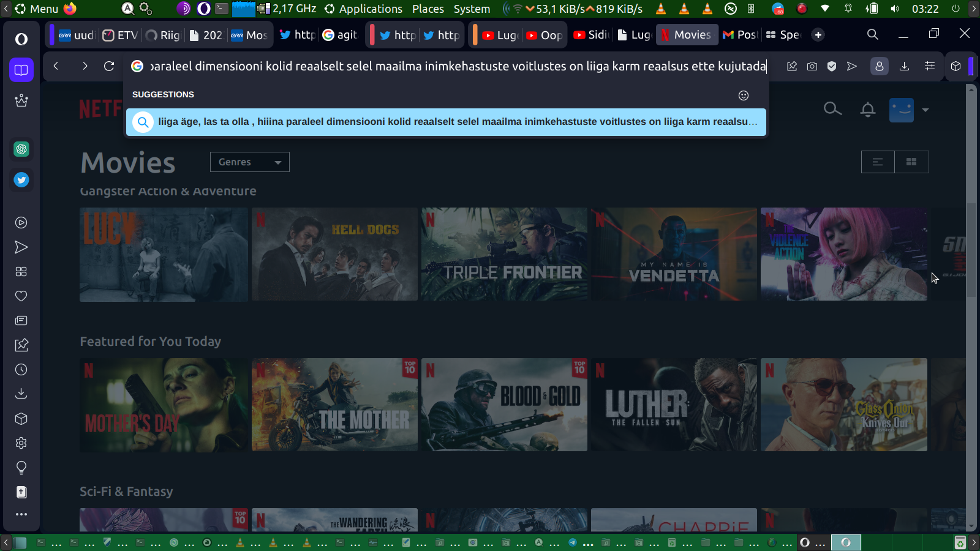Open Settings gear in the sidebar
Image resolution: width=980 pixels, height=551 pixels.
pyautogui.click(x=21, y=443)
